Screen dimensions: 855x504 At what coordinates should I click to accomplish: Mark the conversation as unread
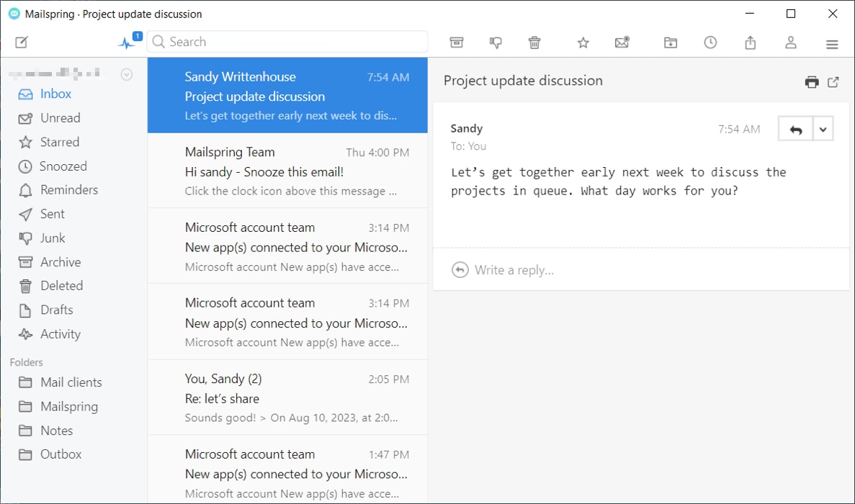click(622, 42)
